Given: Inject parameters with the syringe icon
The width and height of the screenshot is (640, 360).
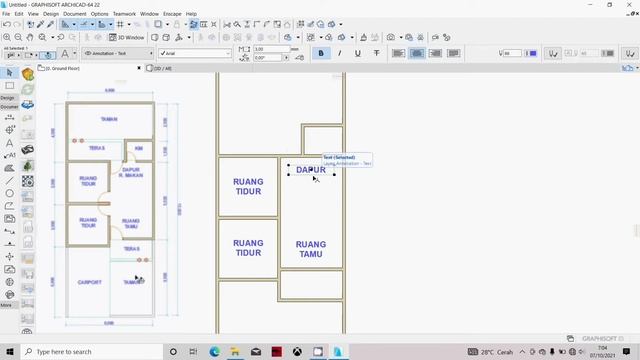Looking at the screenshot, I should coord(50,24).
